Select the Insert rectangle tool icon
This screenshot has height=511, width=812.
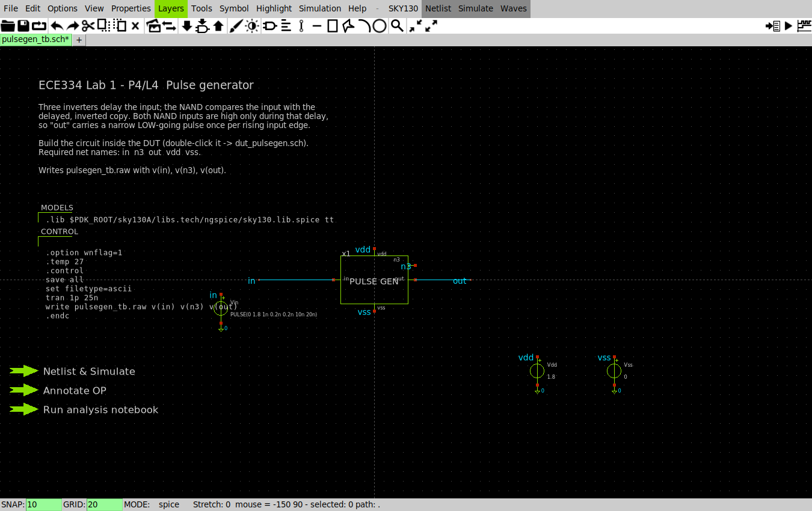click(333, 26)
